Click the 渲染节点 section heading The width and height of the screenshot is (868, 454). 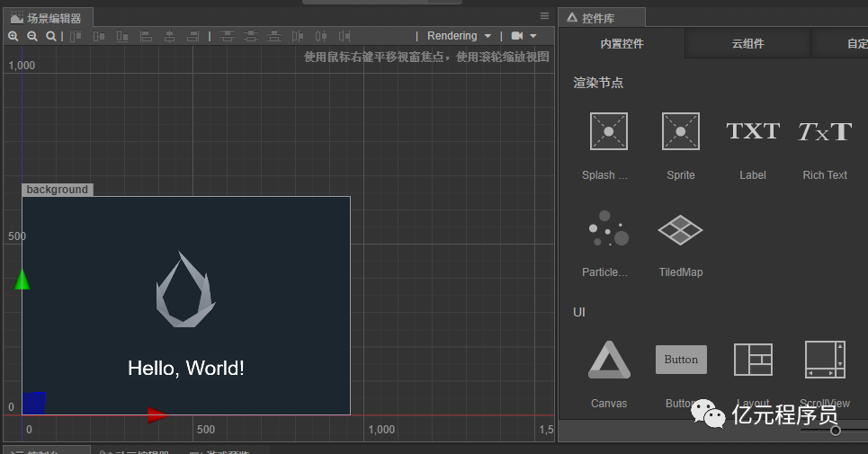tap(598, 83)
